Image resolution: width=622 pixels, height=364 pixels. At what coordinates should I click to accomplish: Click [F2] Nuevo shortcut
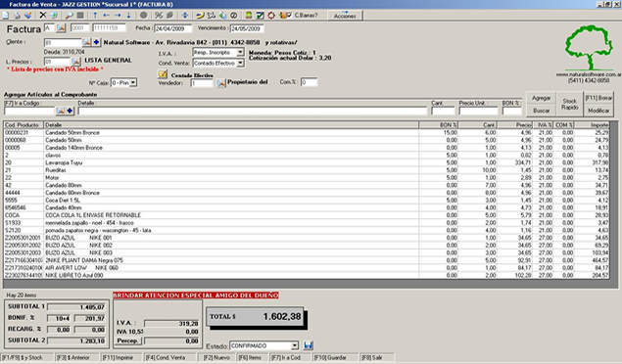coord(217,358)
